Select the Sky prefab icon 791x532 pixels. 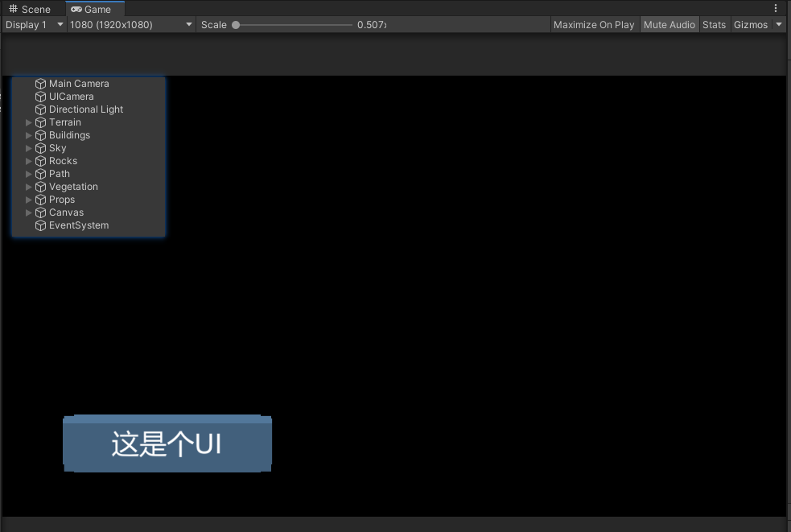coord(40,147)
